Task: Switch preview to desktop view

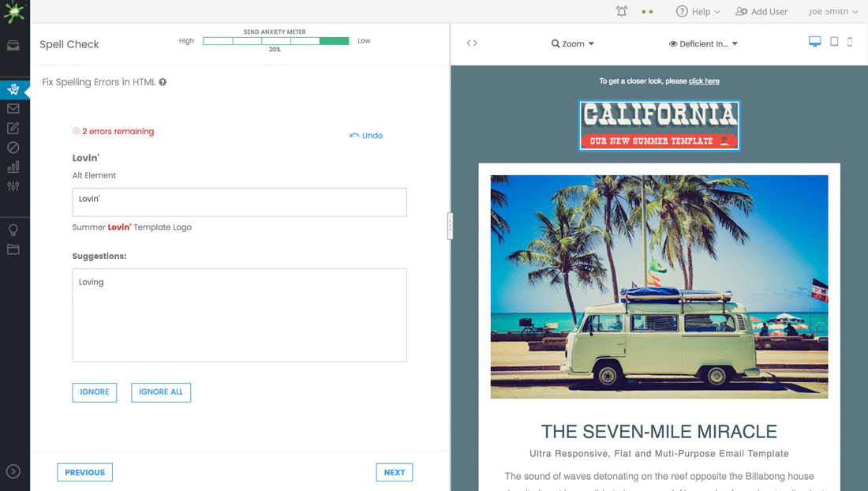Action: [x=815, y=42]
